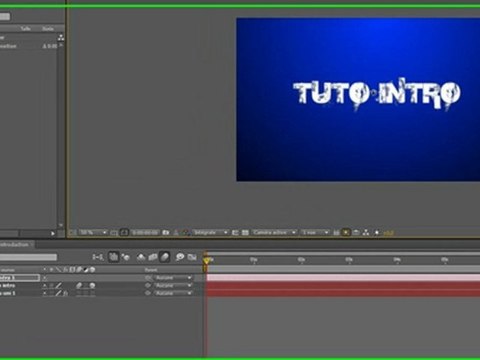This screenshot has width=480, height=360.
Task: Toggle the transparency grid icon
Action: (245, 232)
